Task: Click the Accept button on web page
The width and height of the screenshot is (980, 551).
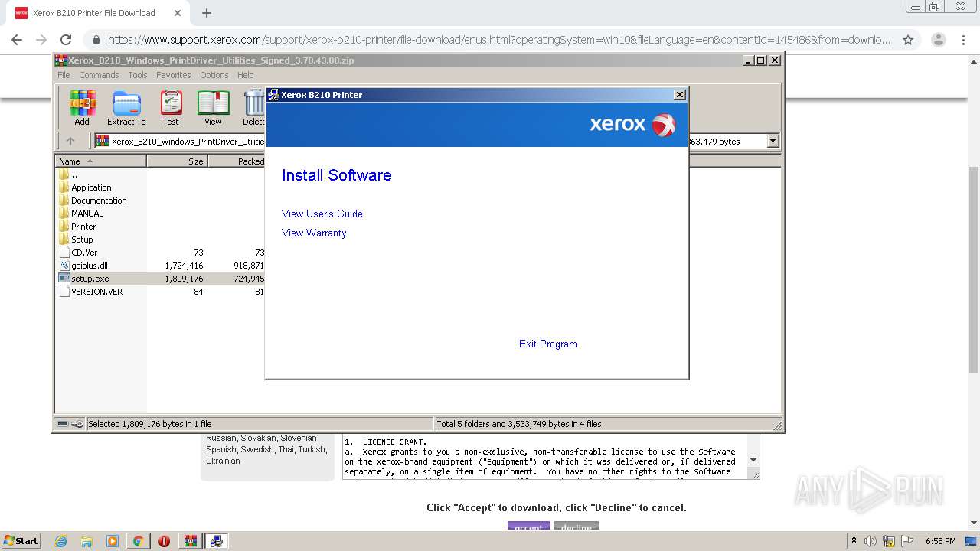Action: pos(528,527)
